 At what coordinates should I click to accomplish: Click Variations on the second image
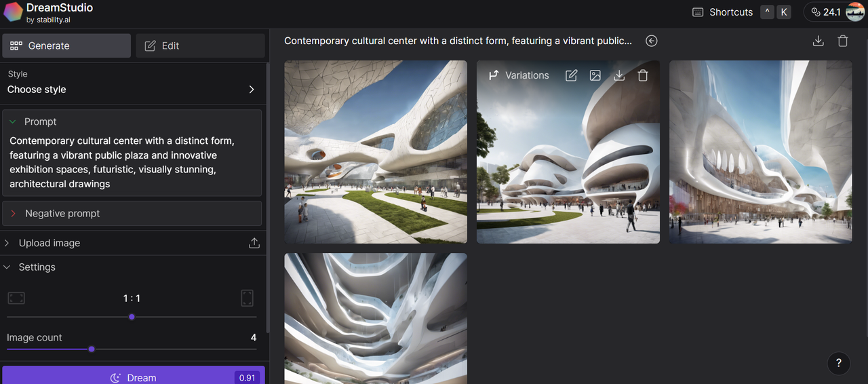coord(519,75)
